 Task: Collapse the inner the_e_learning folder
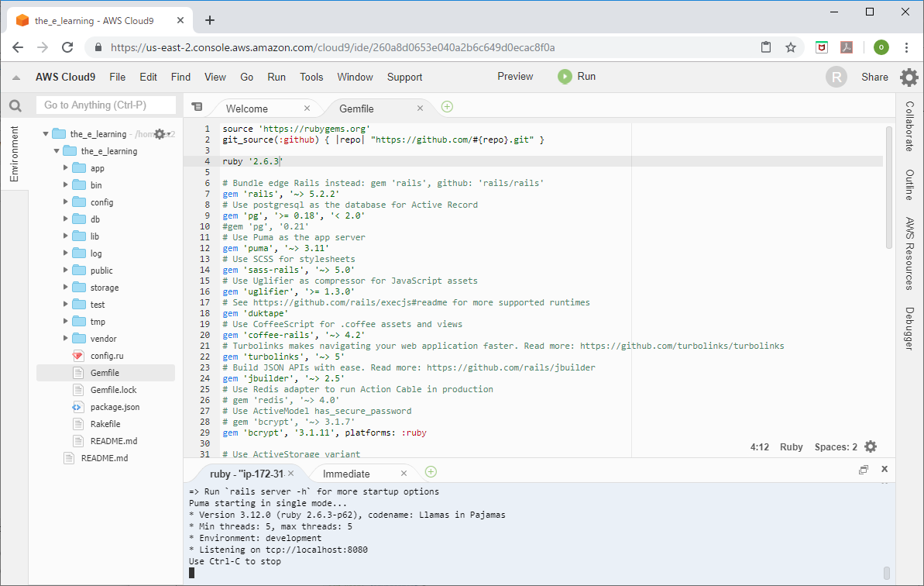coord(57,151)
